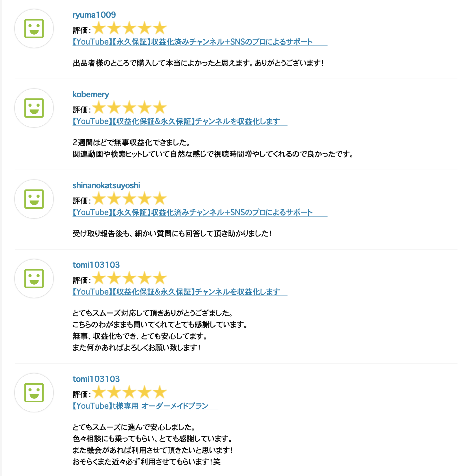Open the ryuma1009 username link
The image size is (470, 476).
tap(94, 15)
